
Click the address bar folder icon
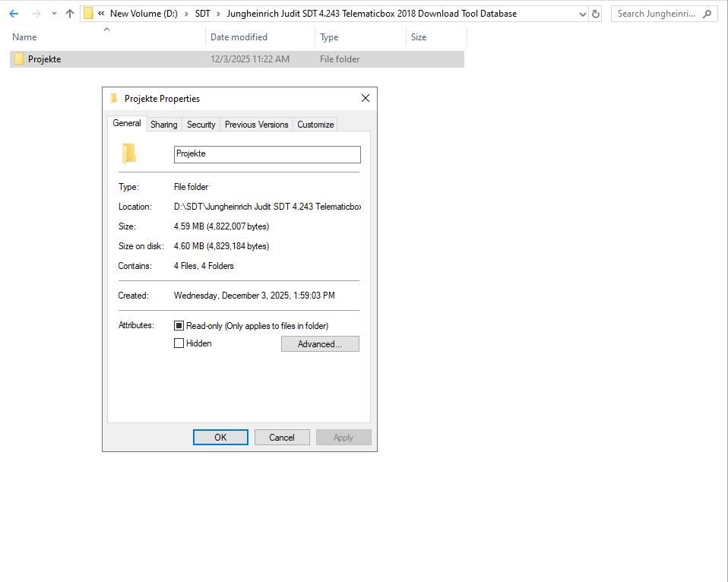(x=88, y=14)
